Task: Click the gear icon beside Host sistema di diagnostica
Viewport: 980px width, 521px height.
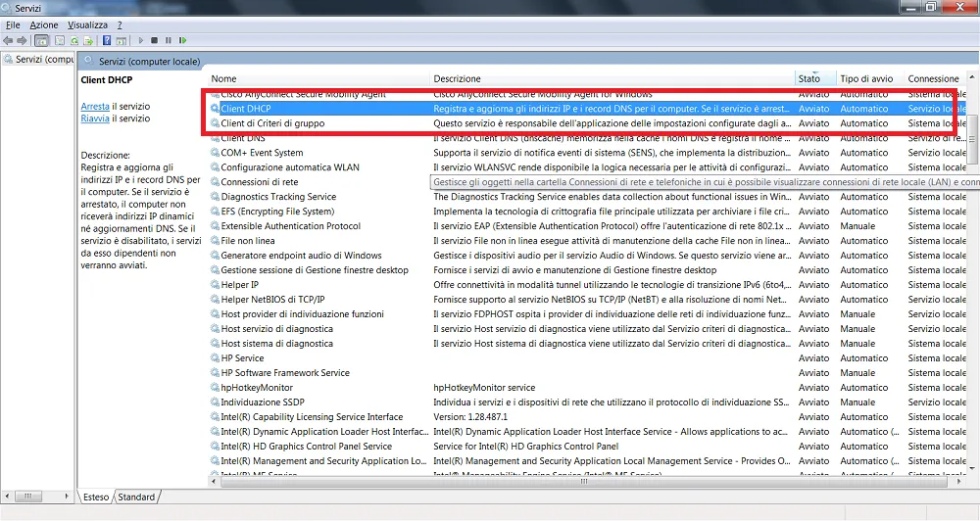Action: click(x=215, y=344)
